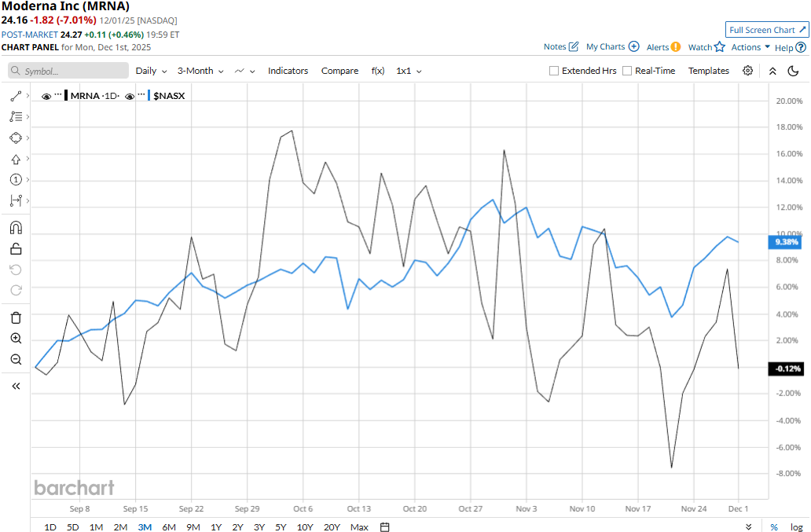Image resolution: width=811 pixels, height=532 pixels.
Task: Switch to dark mode moon icon
Action: pyautogui.click(x=793, y=71)
